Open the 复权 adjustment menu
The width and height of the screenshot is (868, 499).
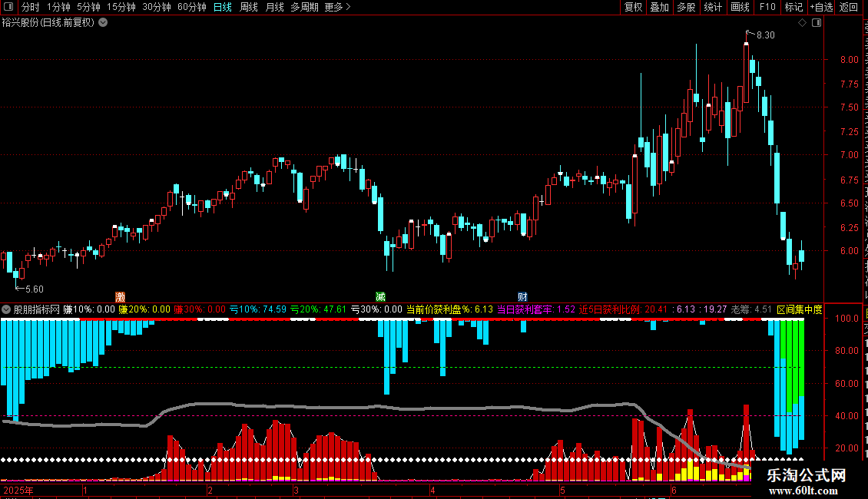coord(633,7)
